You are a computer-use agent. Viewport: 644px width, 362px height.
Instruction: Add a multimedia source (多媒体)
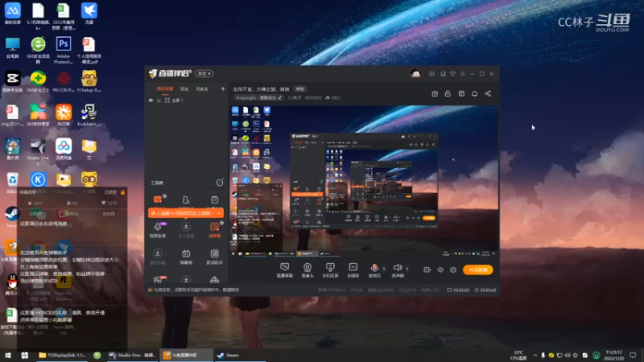point(353,270)
